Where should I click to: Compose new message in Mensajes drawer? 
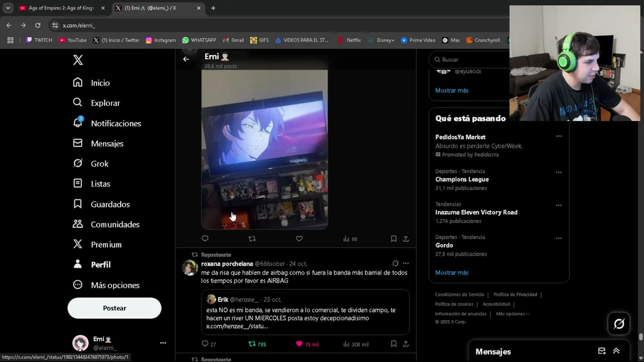[x=602, y=351]
